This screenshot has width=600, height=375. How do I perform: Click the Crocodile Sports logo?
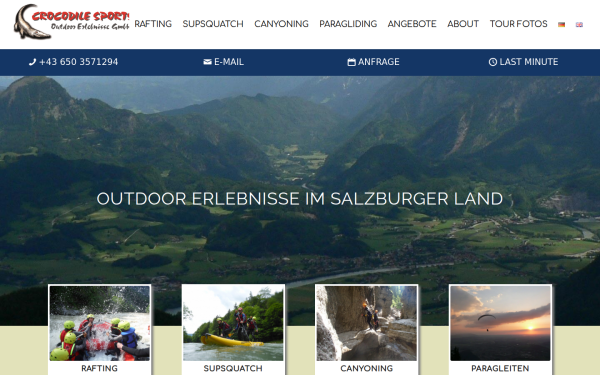(71, 22)
